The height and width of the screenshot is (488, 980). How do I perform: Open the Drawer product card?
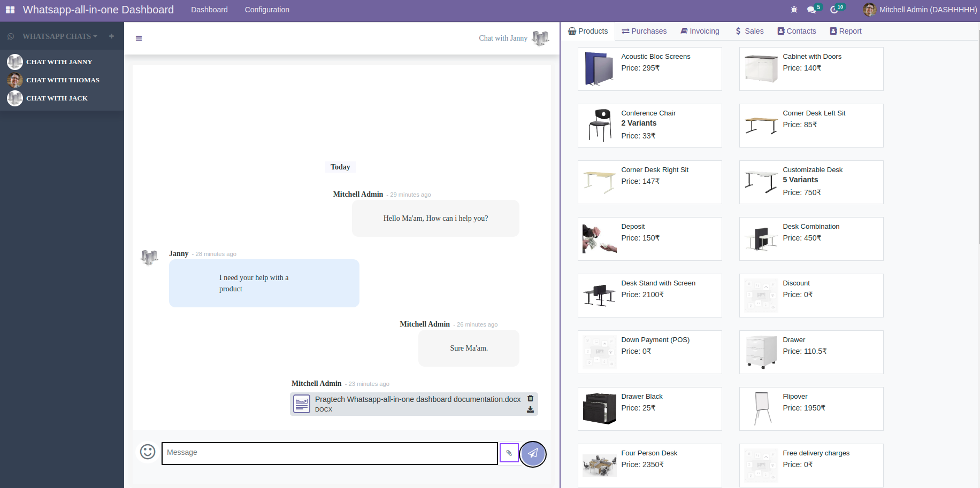(x=811, y=352)
